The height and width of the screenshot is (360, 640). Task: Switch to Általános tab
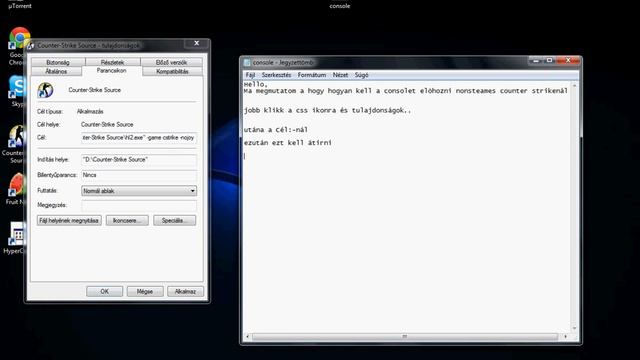point(56,71)
